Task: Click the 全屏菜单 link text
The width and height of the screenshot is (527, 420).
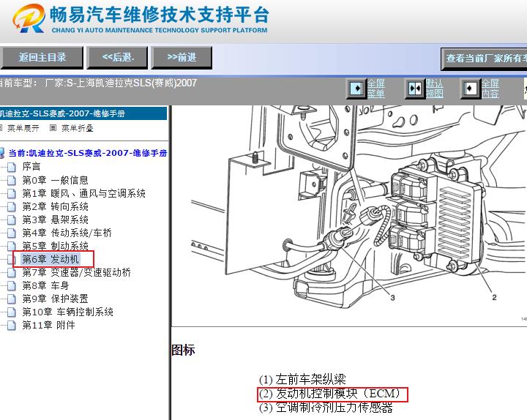Action: click(x=375, y=89)
